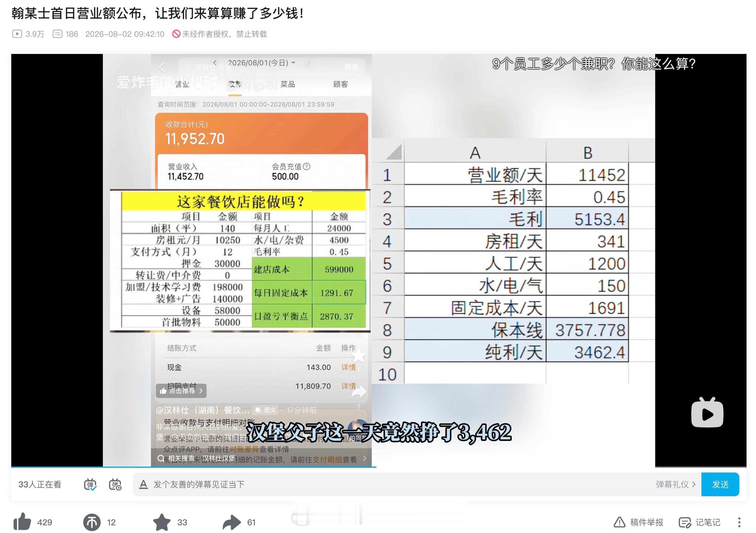The height and width of the screenshot is (533, 756).
Task: Open danmaku display settings icon
Action: 115,485
